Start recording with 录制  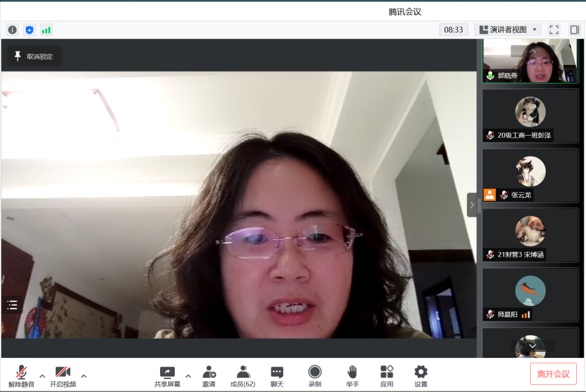point(315,376)
